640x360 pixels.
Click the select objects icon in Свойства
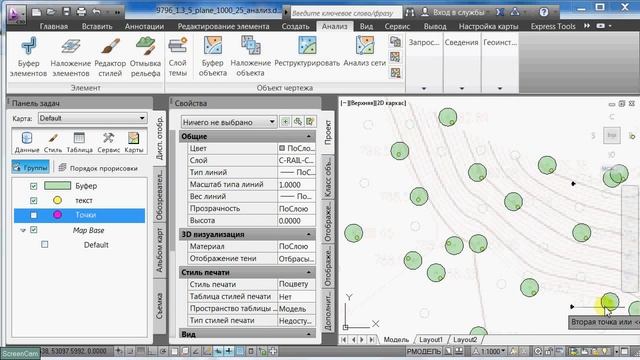coord(298,121)
